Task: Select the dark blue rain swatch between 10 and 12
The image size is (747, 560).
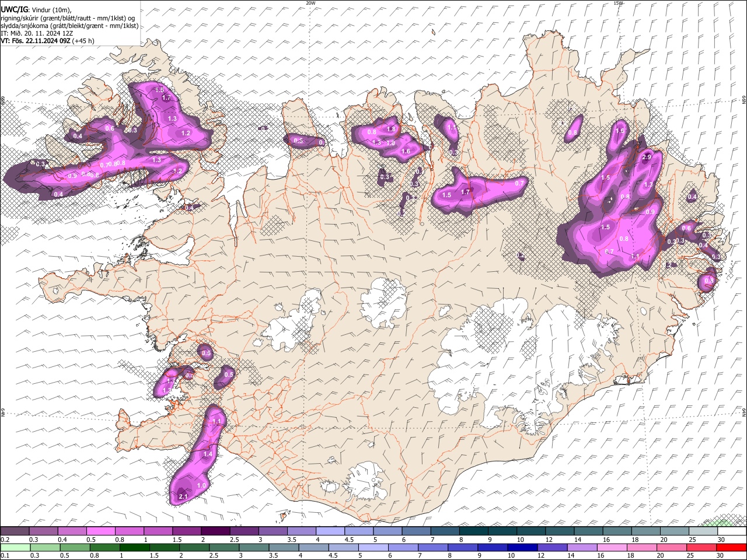Action: point(522,547)
